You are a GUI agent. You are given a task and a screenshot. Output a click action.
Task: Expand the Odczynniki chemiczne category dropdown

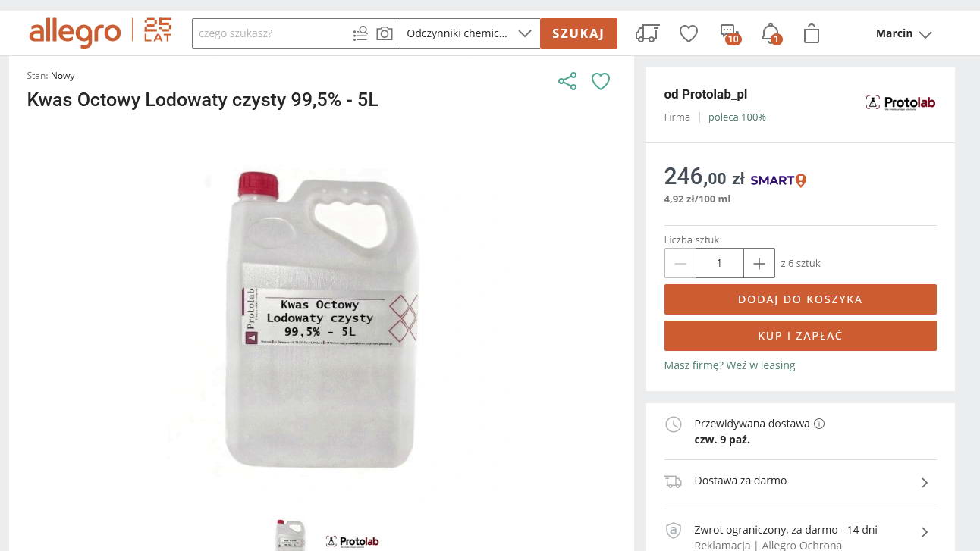tap(470, 33)
